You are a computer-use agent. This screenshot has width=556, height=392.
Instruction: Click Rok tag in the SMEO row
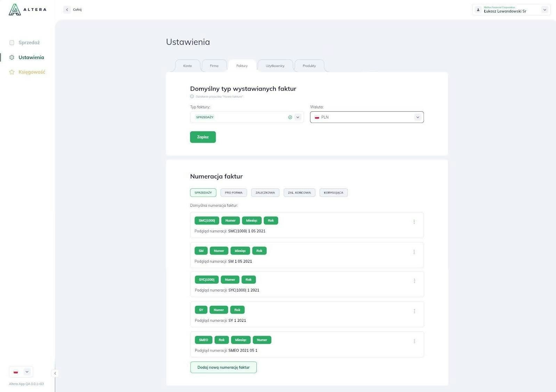click(x=222, y=340)
